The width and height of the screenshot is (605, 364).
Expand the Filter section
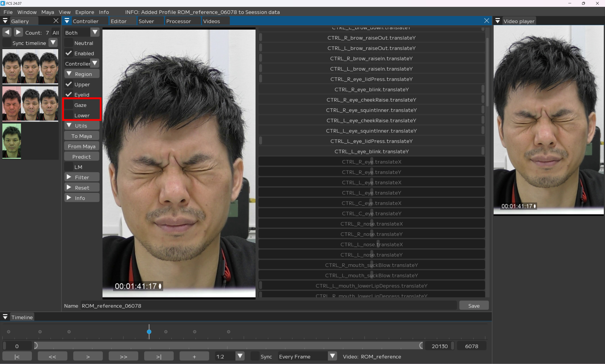[x=82, y=177]
